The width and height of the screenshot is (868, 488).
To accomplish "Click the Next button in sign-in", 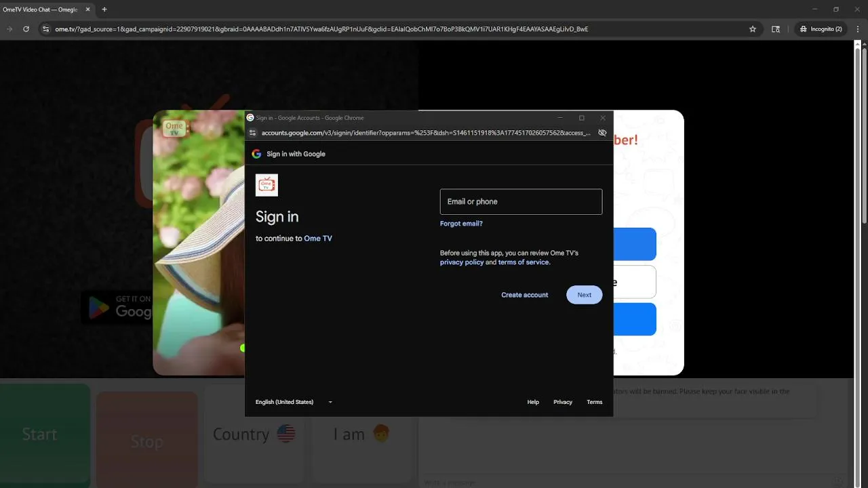I will [x=584, y=295].
